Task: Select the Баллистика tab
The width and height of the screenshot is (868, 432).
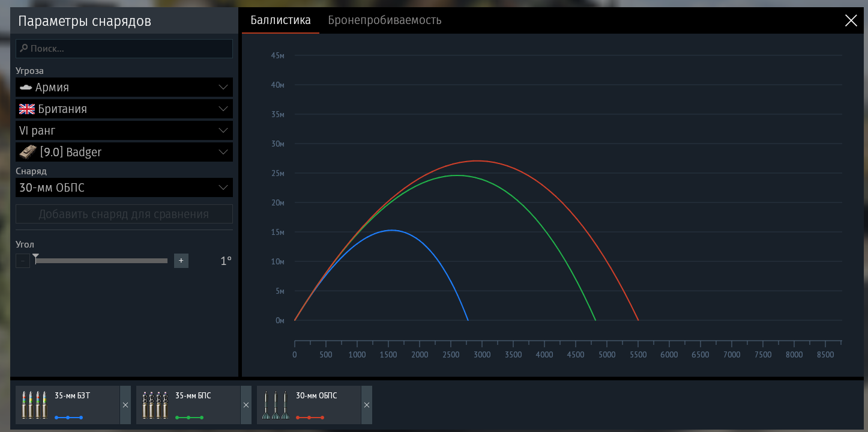Action: [280, 20]
